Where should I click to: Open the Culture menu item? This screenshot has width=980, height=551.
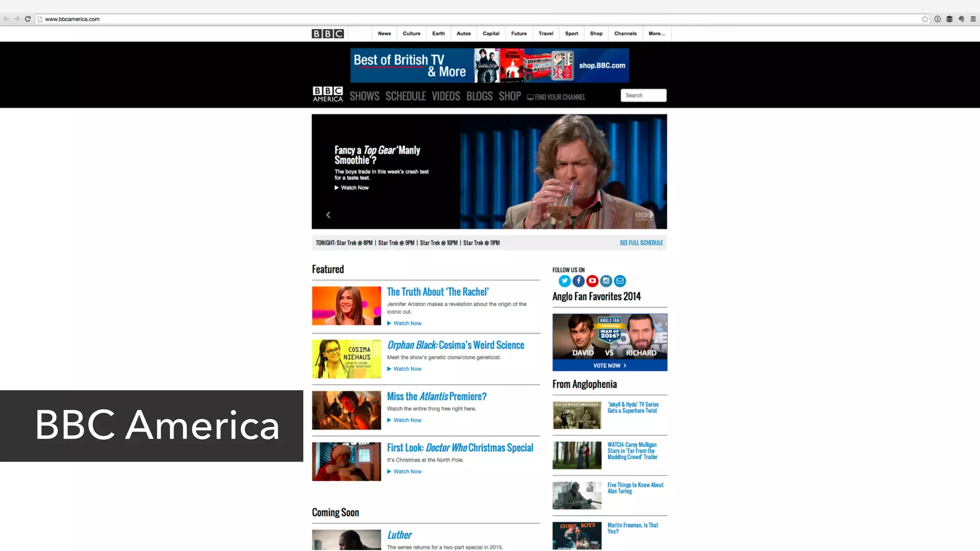click(412, 33)
